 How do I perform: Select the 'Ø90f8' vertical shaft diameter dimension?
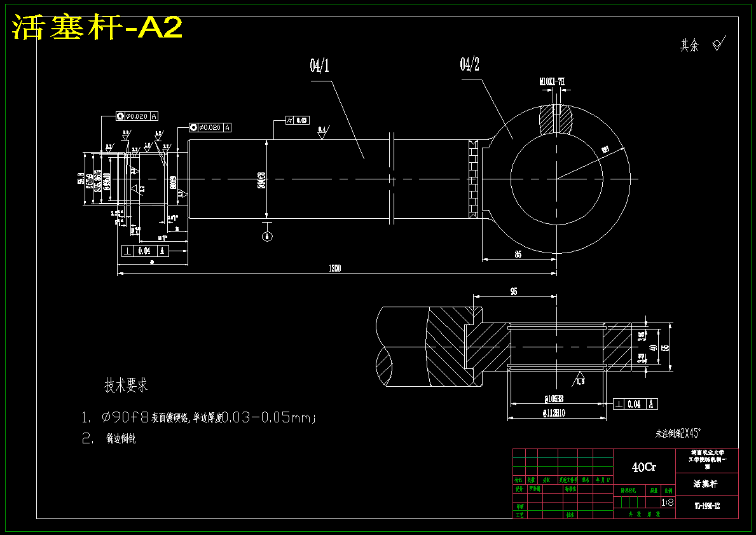click(x=261, y=180)
